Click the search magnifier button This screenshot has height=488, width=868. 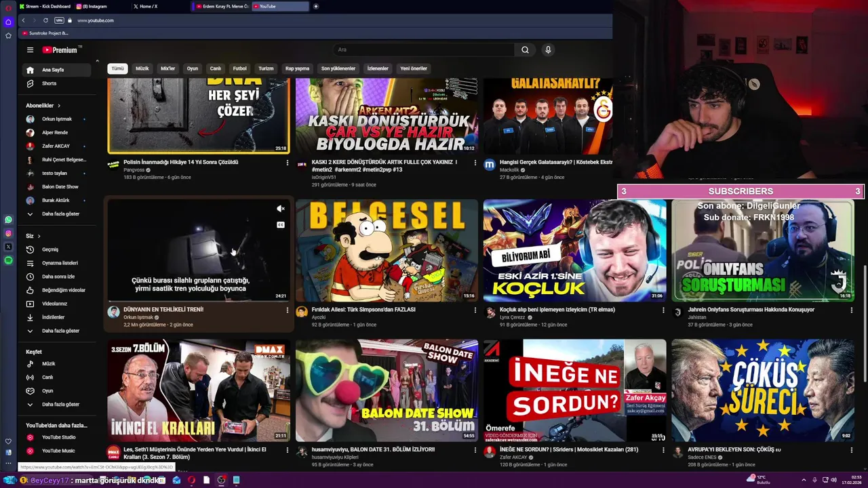[525, 49]
